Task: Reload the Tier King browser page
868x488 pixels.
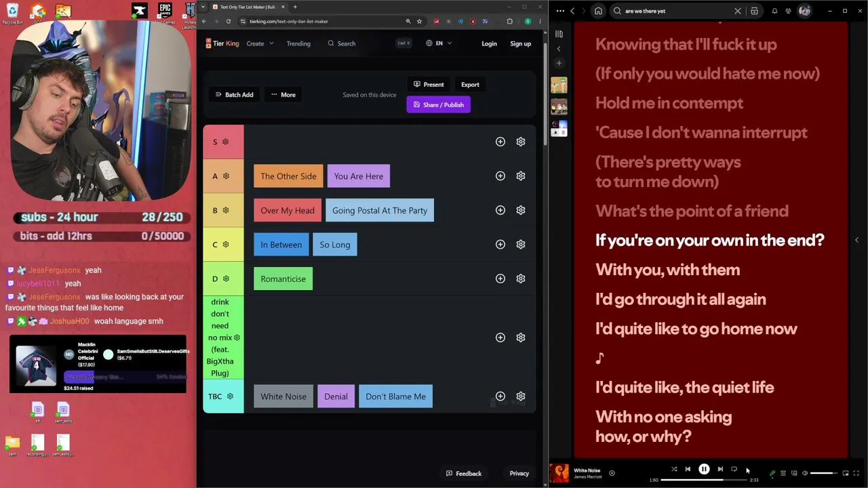Action: coord(229,21)
